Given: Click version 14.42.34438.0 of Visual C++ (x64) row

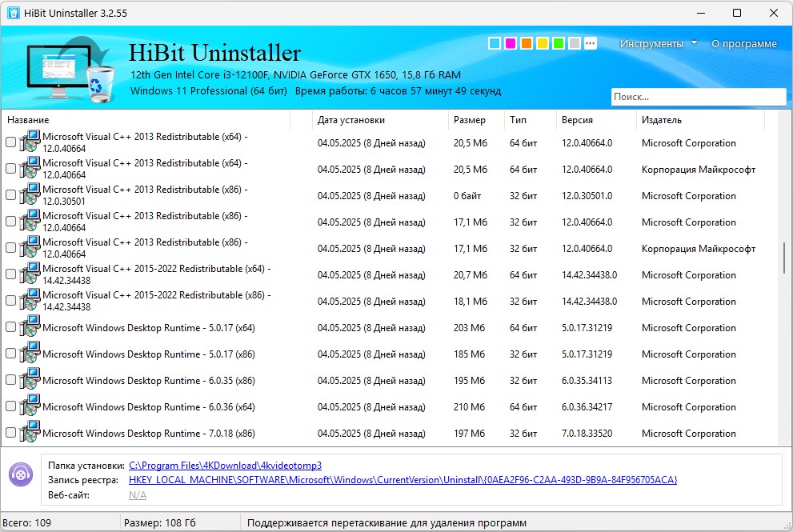Looking at the screenshot, I should tap(589, 274).
